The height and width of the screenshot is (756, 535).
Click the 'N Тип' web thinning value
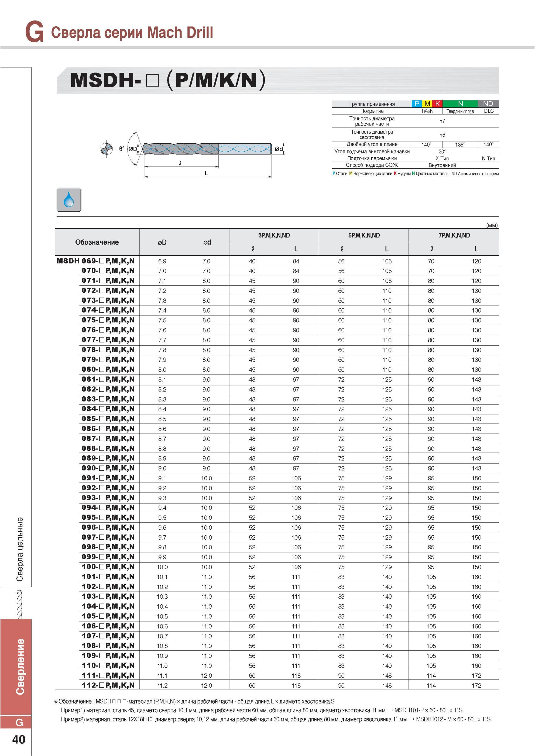coord(489,158)
